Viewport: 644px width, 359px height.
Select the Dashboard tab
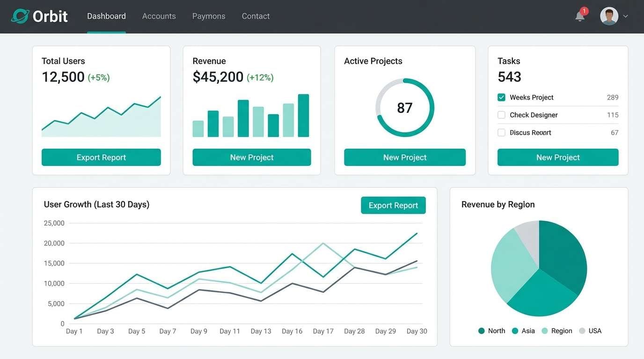point(106,15)
